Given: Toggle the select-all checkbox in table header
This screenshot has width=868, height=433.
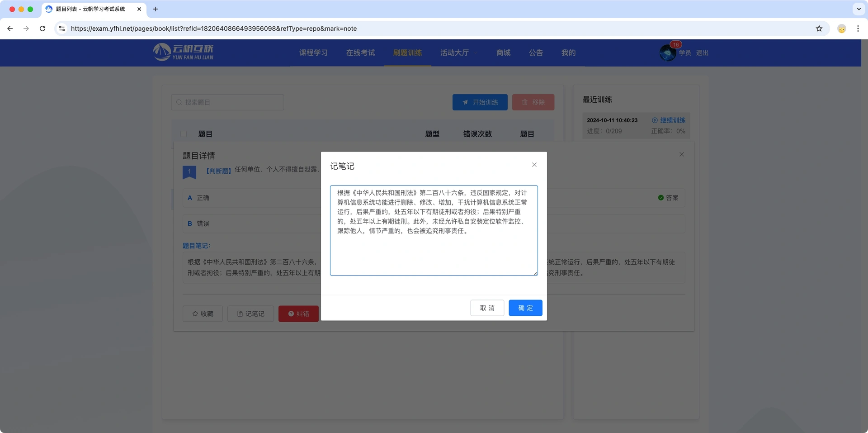Looking at the screenshot, I should pos(184,134).
